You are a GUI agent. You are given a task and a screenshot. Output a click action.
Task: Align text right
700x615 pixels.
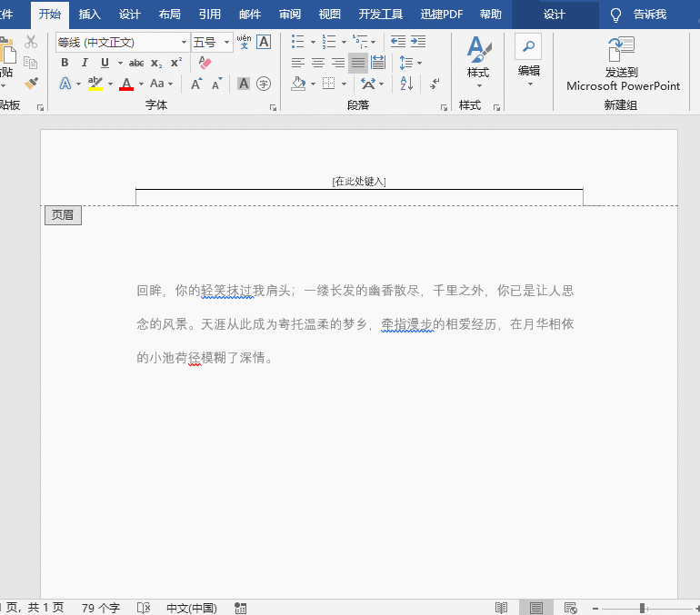pyautogui.click(x=338, y=63)
